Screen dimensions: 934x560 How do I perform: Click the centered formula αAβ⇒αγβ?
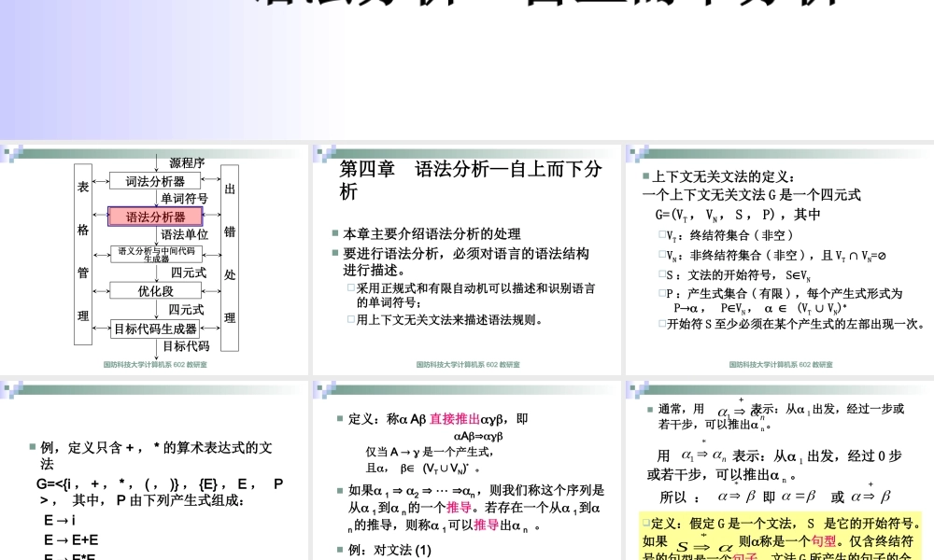(x=478, y=436)
